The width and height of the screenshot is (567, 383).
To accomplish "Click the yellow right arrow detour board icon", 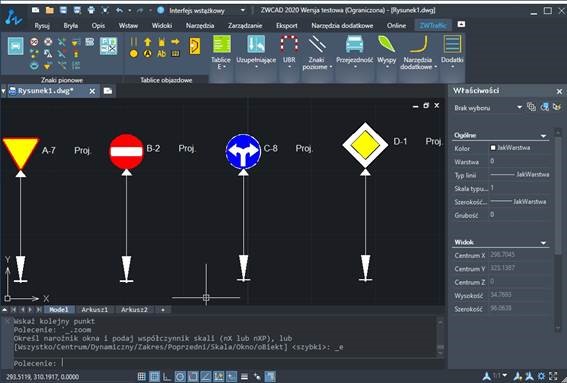I will click(x=175, y=42).
